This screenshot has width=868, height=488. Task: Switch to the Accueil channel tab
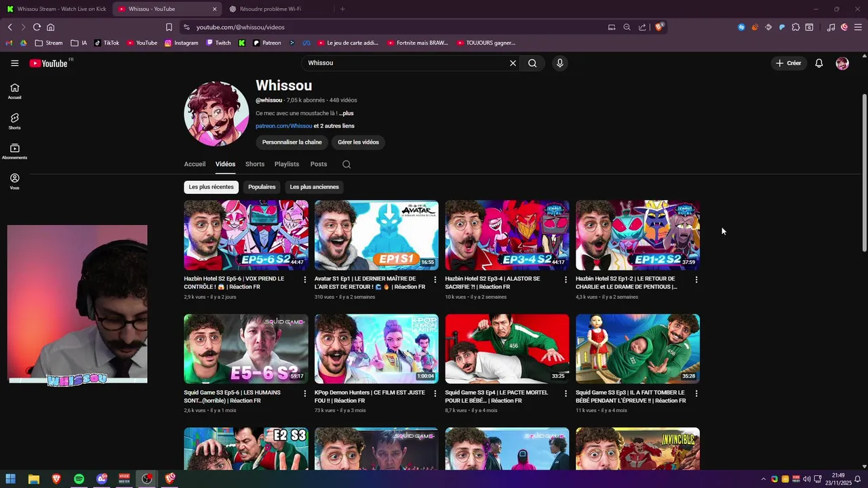point(195,164)
